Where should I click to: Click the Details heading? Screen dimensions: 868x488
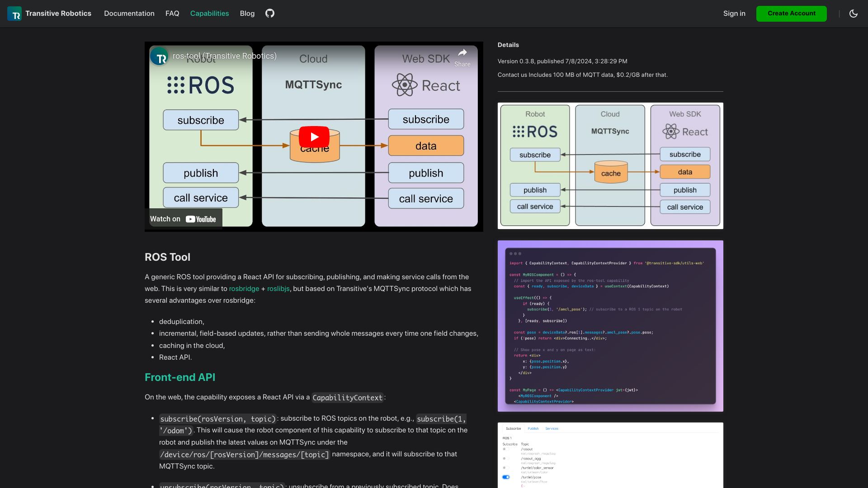point(508,45)
